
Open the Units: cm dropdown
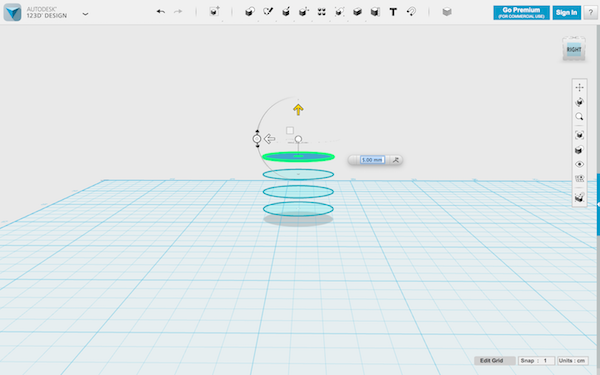pos(572,360)
